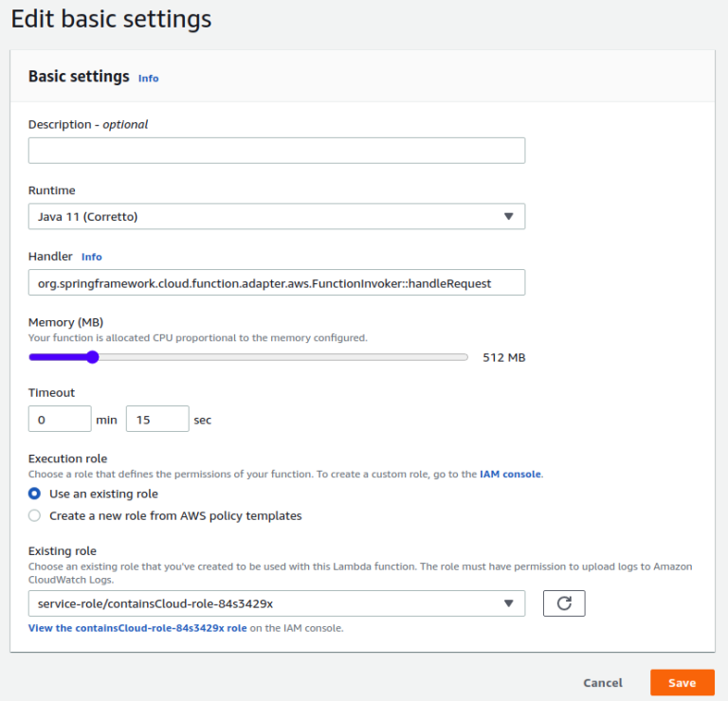The image size is (728, 701).
Task: Click the Timeout minutes field
Action: (60, 419)
